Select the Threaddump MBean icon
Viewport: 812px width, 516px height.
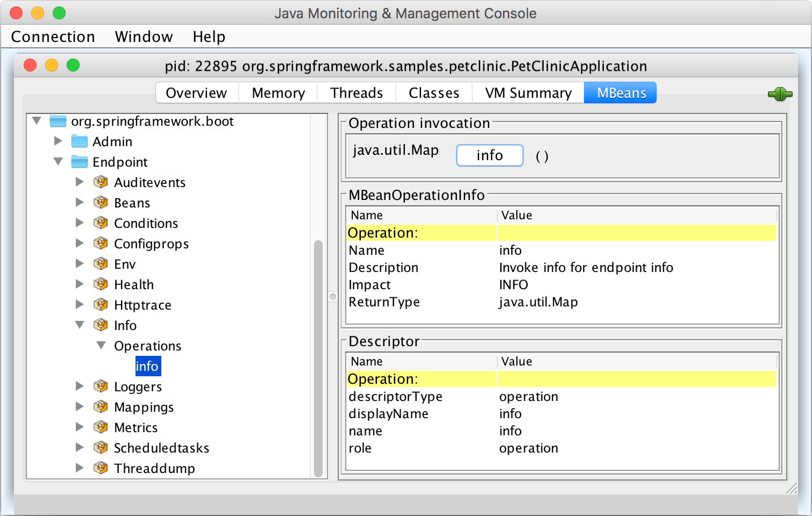click(x=101, y=468)
